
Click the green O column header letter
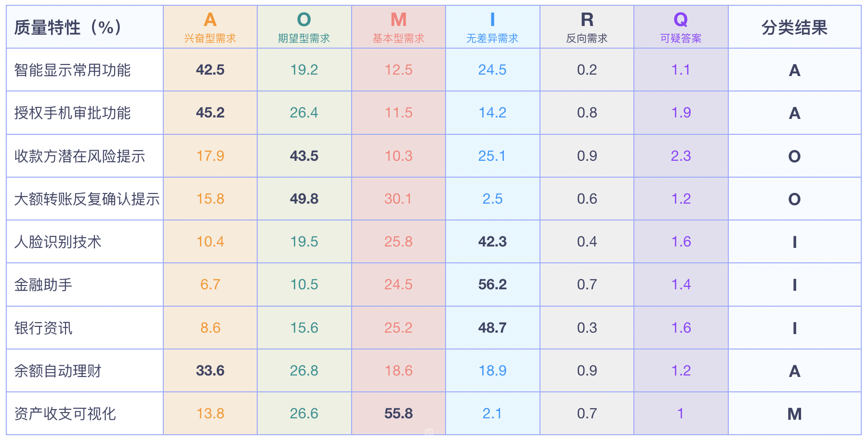pos(304,20)
